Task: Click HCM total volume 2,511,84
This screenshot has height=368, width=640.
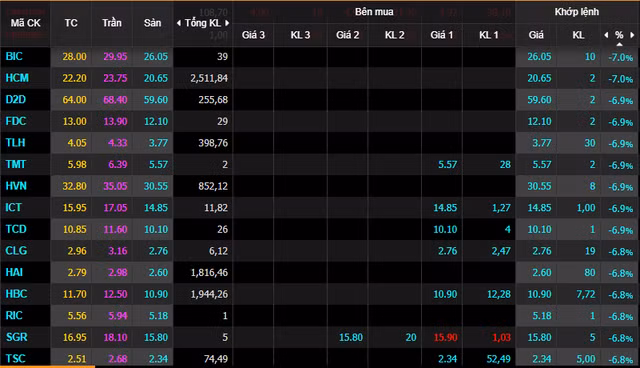Action: pos(209,78)
